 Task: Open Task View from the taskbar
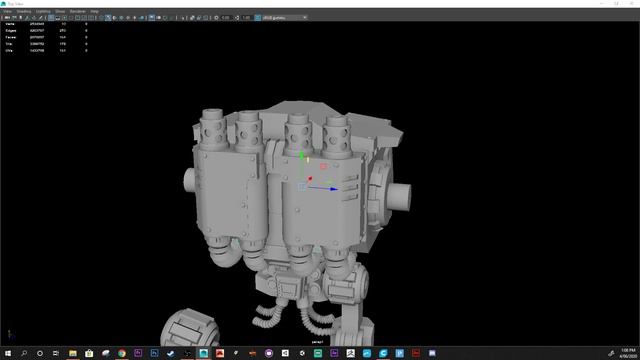tap(56, 353)
